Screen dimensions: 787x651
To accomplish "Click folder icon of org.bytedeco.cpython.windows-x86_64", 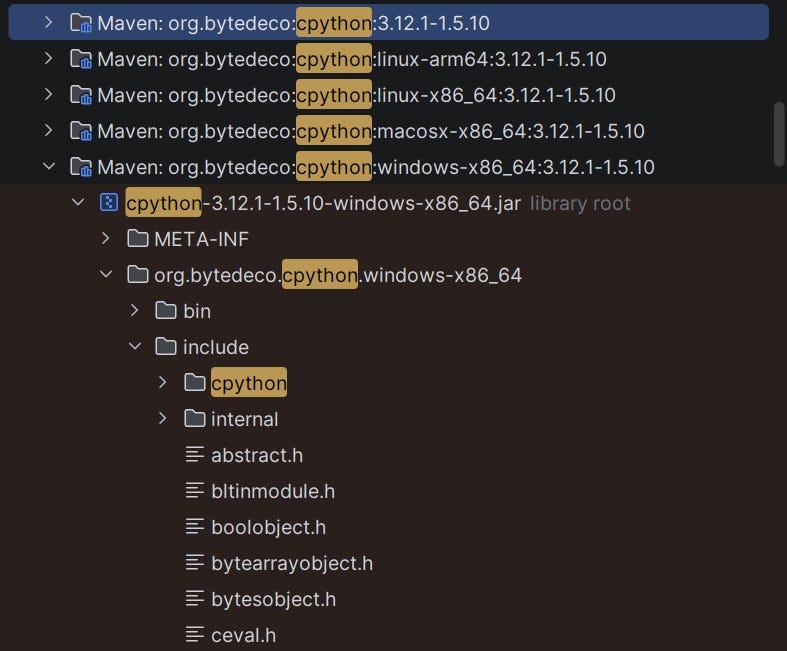I will coord(138,275).
